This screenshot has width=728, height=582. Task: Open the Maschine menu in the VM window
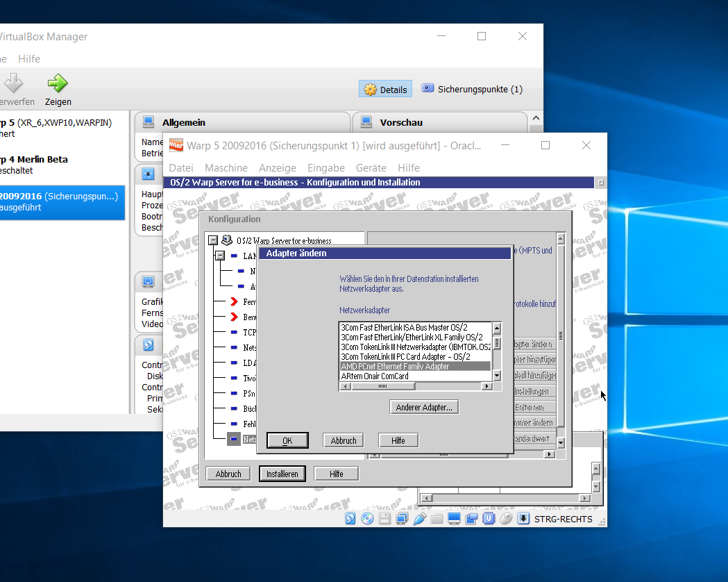click(x=226, y=167)
